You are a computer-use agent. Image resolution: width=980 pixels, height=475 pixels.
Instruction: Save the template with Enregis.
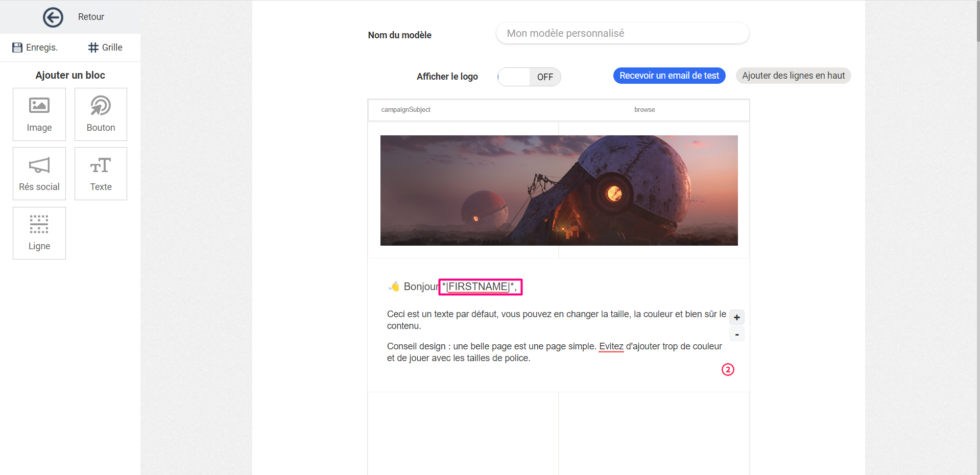click(x=35, y=47)
